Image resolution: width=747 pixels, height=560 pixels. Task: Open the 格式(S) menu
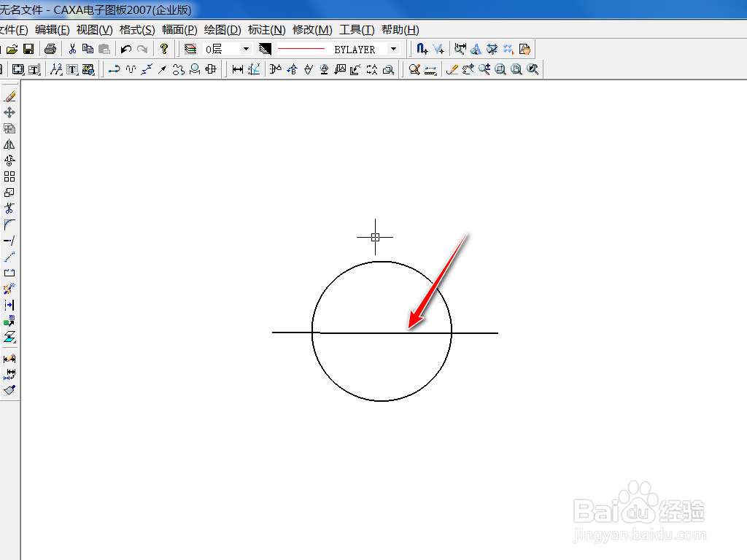click(137, 30)
